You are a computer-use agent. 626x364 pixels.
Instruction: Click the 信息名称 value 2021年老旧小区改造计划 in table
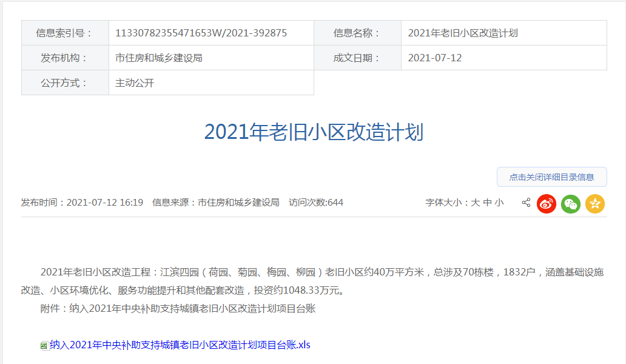click(463, 33)
